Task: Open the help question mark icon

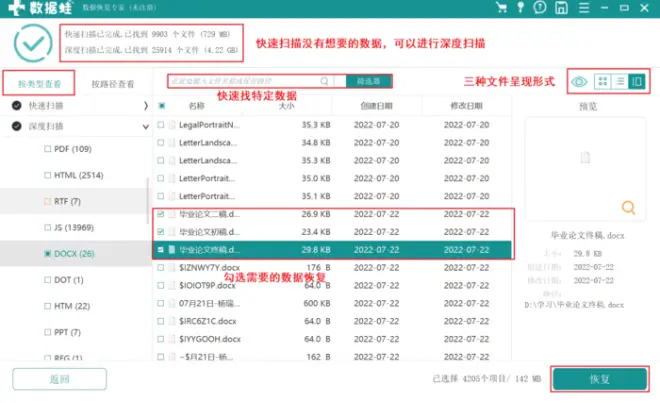Action: click(540, 8)
